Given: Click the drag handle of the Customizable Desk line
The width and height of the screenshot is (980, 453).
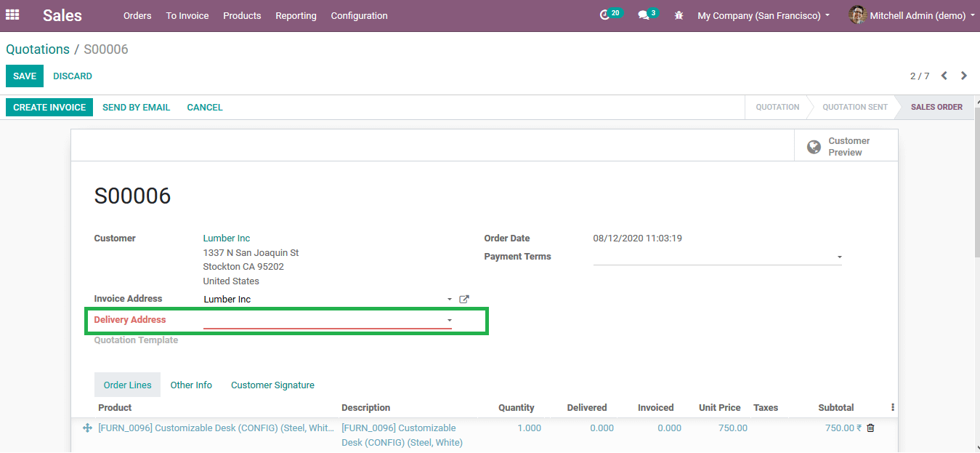Looking at the screenshot, I should click(x=87, y=428).
